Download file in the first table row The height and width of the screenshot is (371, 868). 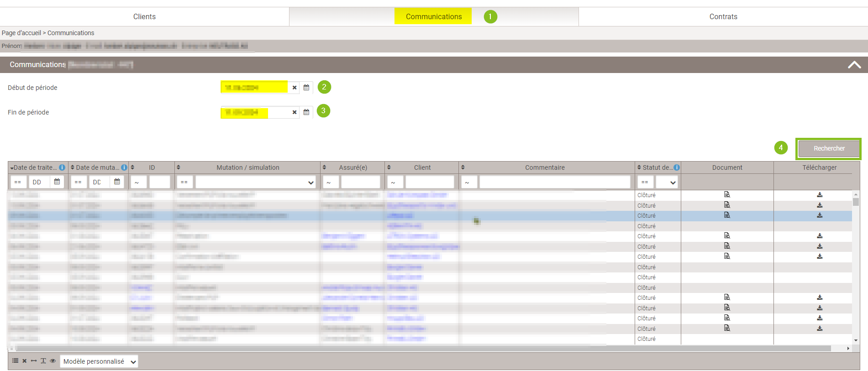coord(820,195)
